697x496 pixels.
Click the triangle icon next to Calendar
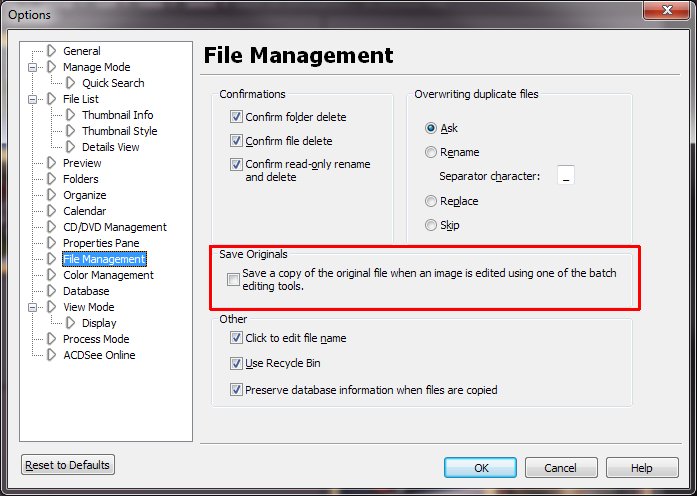[52, 211]
